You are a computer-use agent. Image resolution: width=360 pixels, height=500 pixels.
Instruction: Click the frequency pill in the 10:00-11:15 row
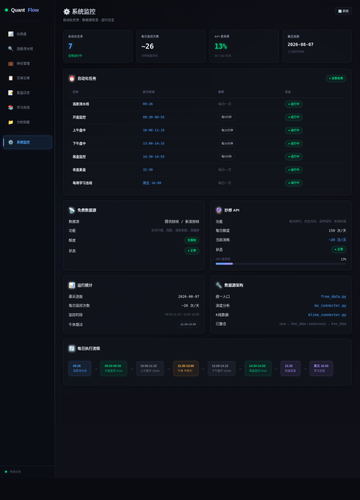(227, 130)
